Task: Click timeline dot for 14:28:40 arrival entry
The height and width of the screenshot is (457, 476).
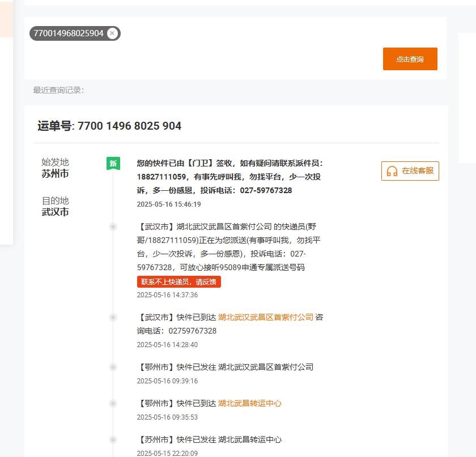Action: pyautogui.click(x=113, y=318)
